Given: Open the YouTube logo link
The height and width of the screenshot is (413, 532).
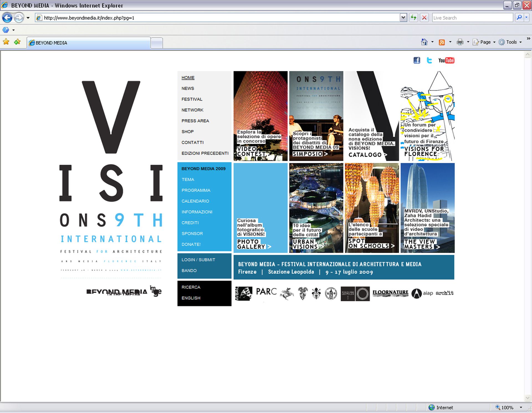Looking at the screenshot, I should [446, 60].
